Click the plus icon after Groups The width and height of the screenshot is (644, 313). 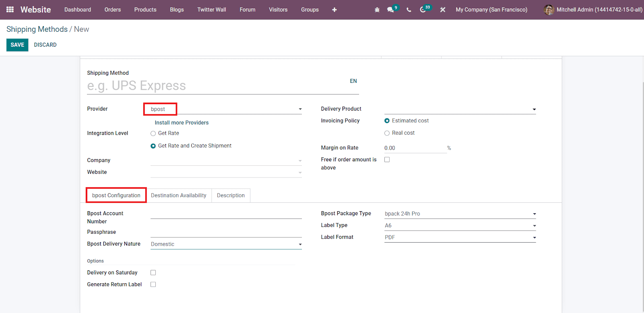click(334, 10)
